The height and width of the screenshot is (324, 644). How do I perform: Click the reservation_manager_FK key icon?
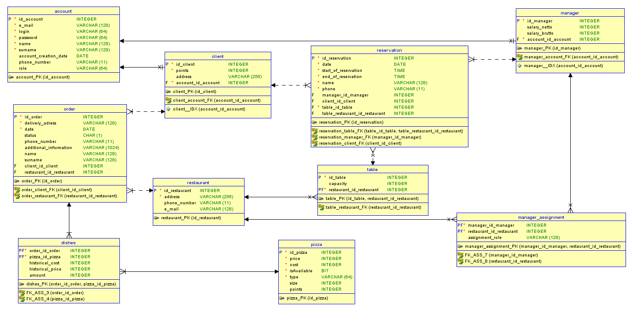click(x=315, y=137)
